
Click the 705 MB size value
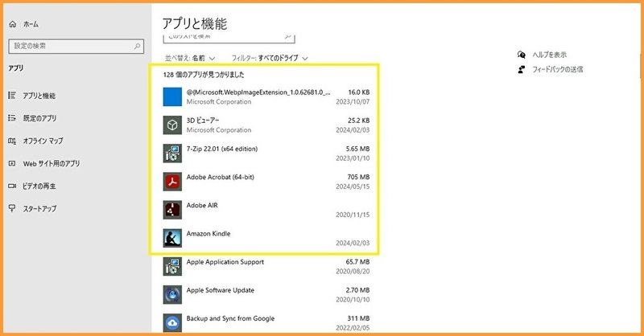(x=358, y=177)
